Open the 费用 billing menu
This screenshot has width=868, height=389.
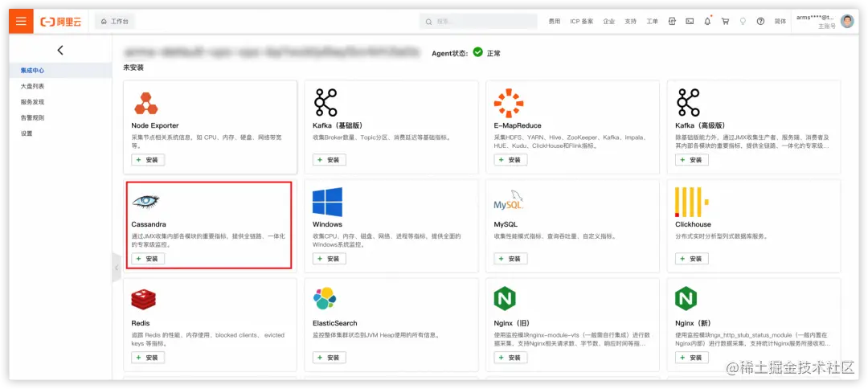pos(554,22)
